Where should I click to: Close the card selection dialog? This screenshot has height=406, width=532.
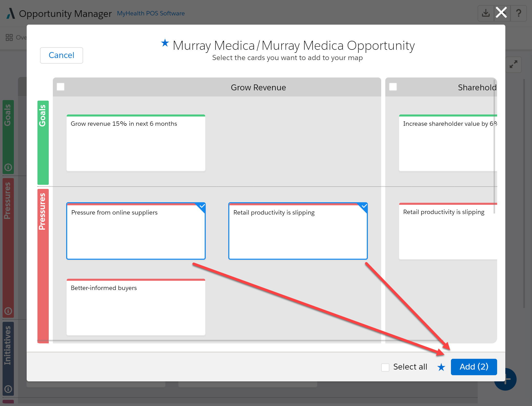click(x=501, y=13)
